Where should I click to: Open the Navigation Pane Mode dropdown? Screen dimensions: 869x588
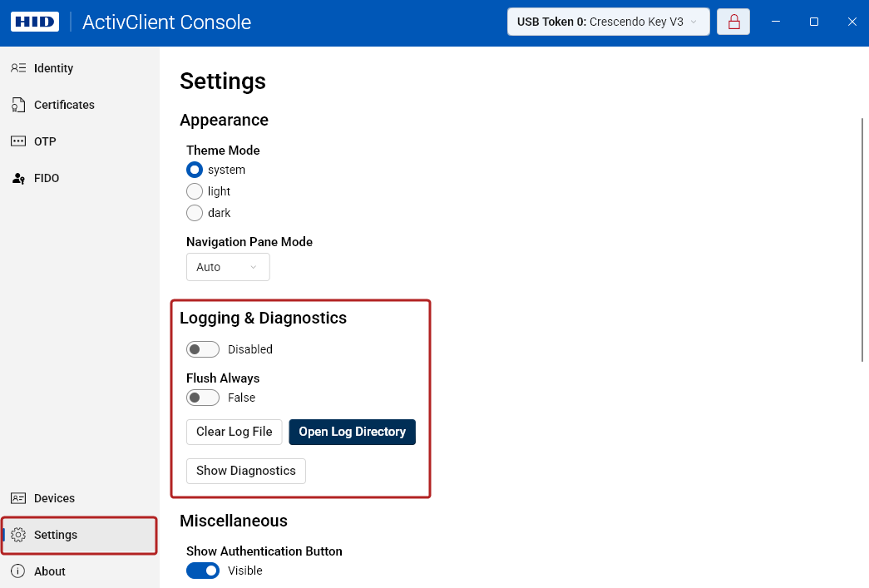pyautogui.click(x=228, y=267)
